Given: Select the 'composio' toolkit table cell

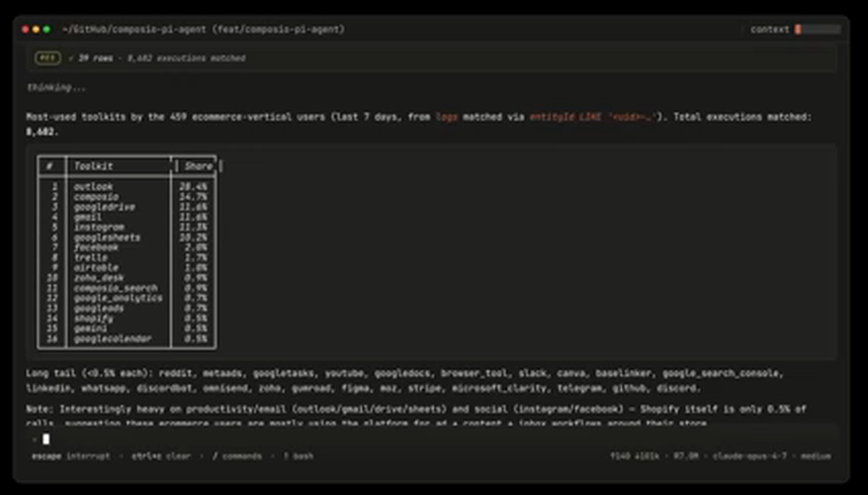Looking at the screenshot, I should 96,197.
